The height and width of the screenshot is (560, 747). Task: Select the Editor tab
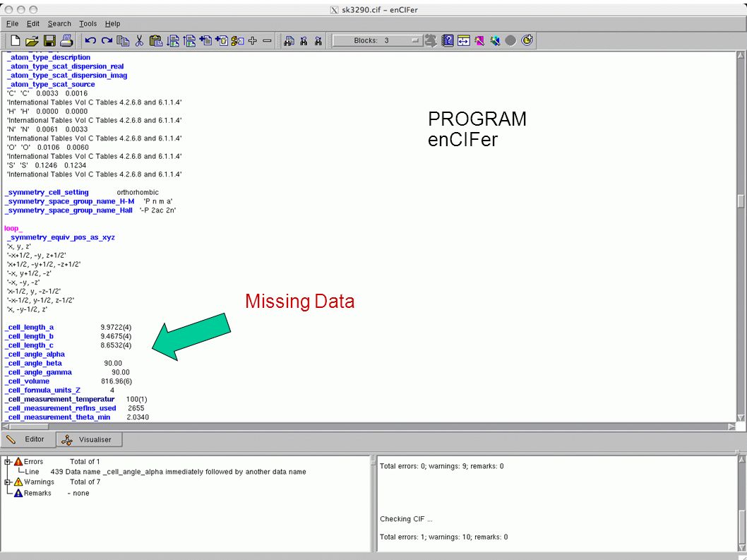point(28,439)
